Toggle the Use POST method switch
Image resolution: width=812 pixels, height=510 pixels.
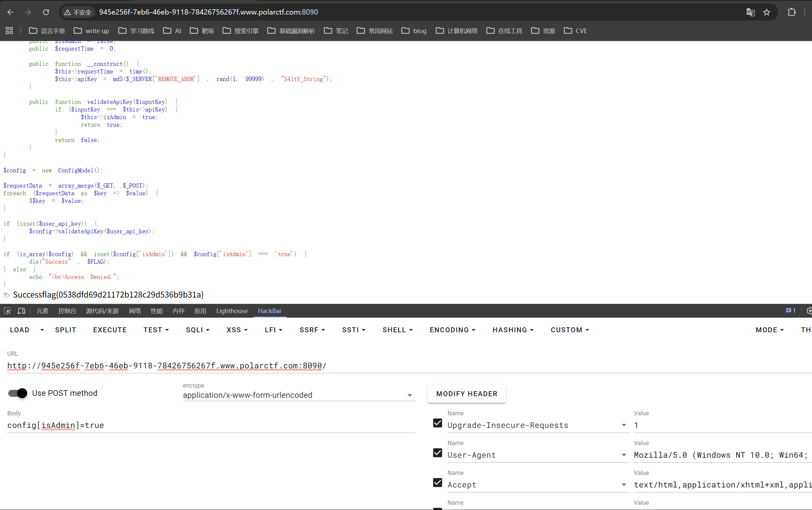[18, 393]
